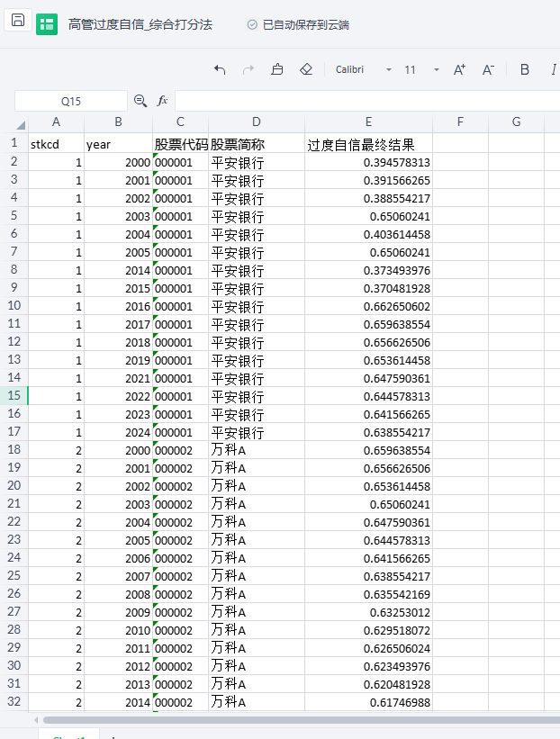Click stock code 000002 in row 32
Viewport: 560px width, 739px height.
click(x=181, y=702)
